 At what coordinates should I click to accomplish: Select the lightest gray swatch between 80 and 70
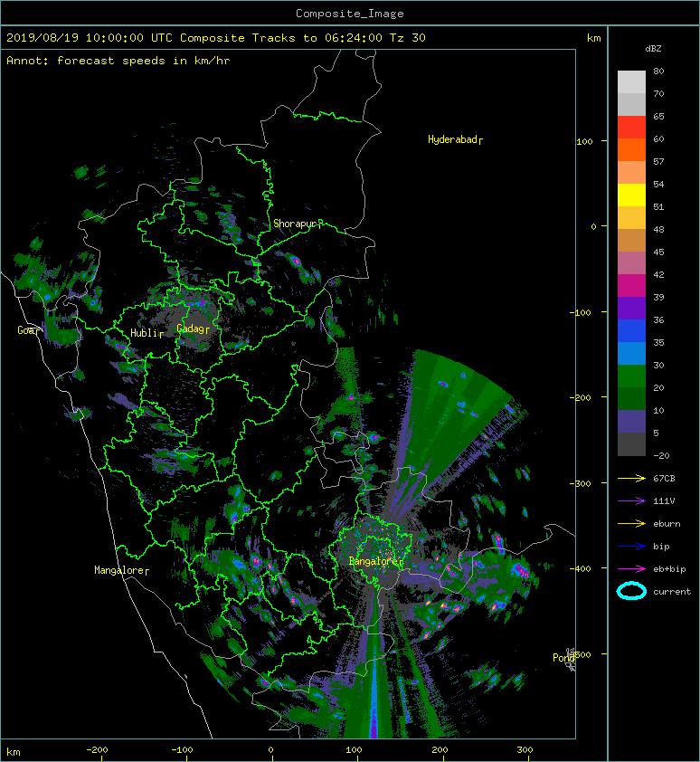(631, 81)
